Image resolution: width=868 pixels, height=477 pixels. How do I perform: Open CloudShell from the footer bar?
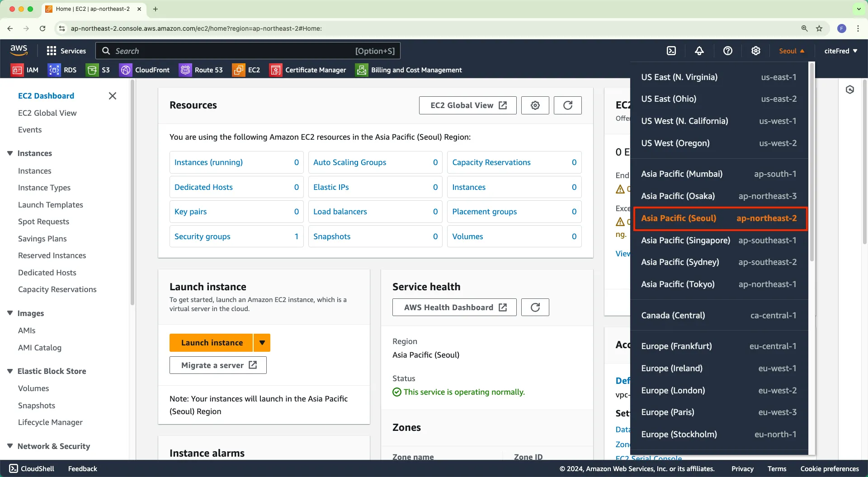[x=32, y=469]
